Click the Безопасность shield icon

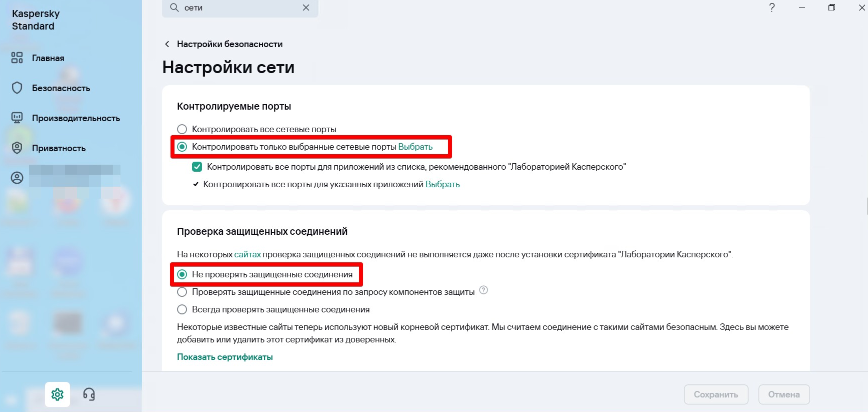pyautogui.click(x=17, y=88)
